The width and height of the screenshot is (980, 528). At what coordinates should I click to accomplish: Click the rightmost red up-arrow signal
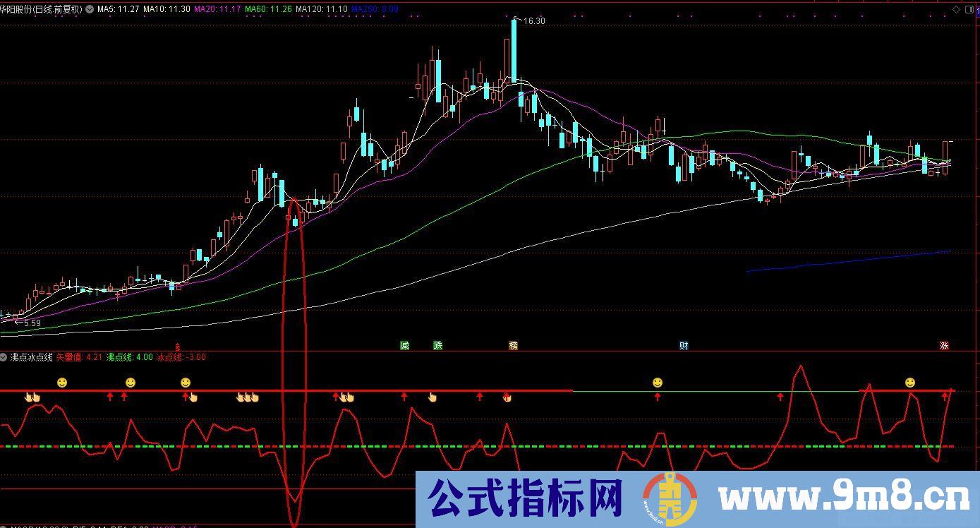point(945,397)
